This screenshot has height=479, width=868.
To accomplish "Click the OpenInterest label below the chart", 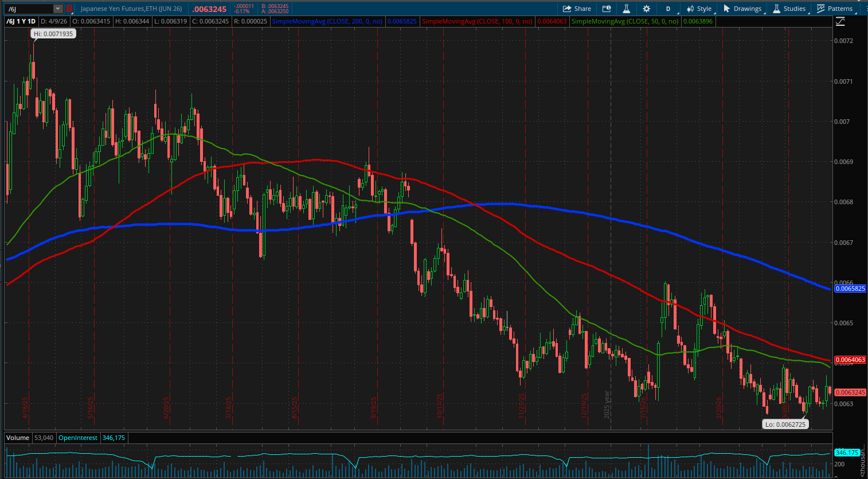I will click(x=78, y=437).
